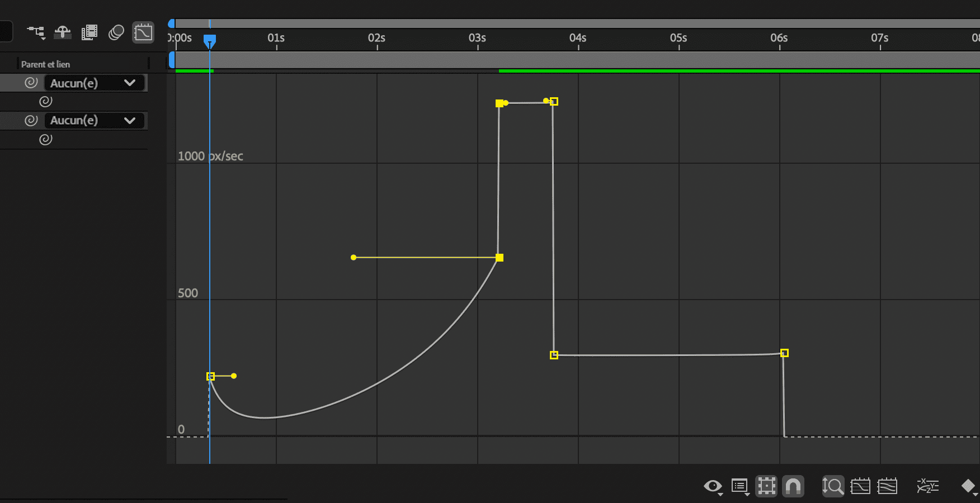Select the top layer's parent pick whip
980x503 pixels.
(31, 83)
